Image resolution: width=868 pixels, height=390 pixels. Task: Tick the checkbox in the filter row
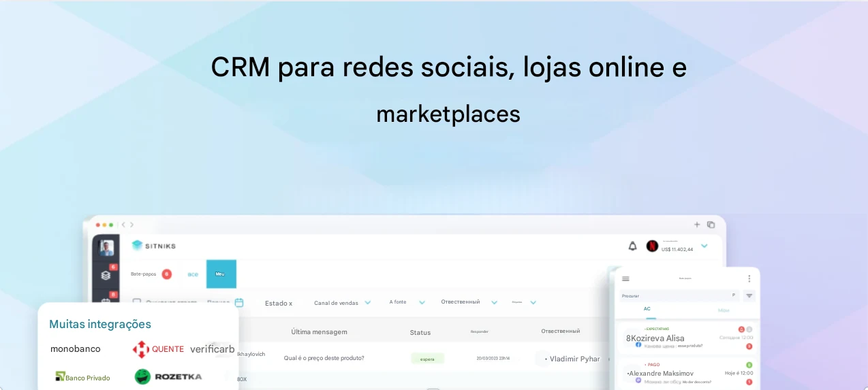[x=137, y=302]
